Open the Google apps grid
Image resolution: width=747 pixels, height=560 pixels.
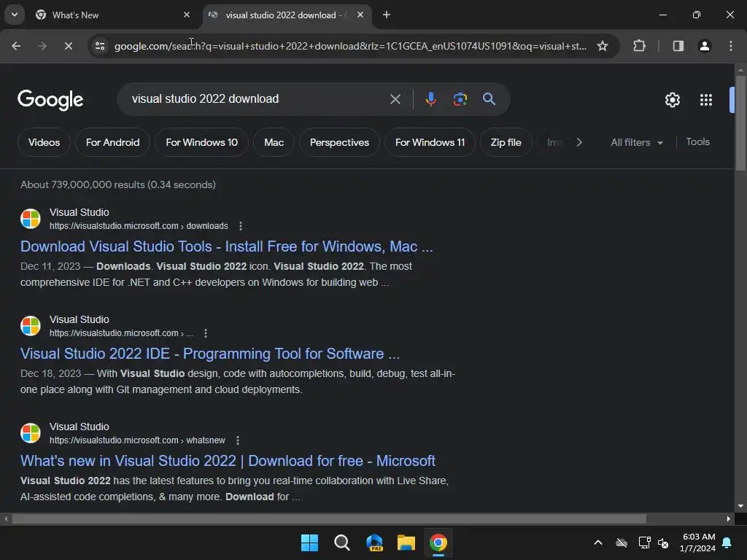coord(705,100)
